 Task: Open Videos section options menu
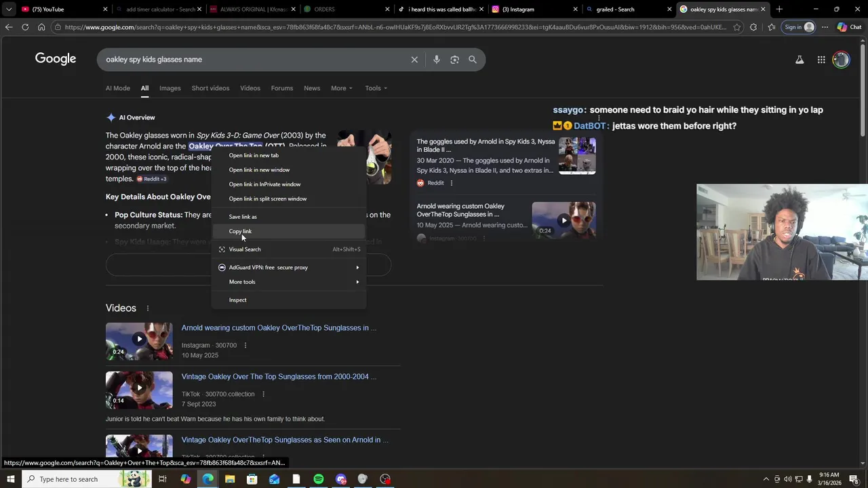[147, 308]
